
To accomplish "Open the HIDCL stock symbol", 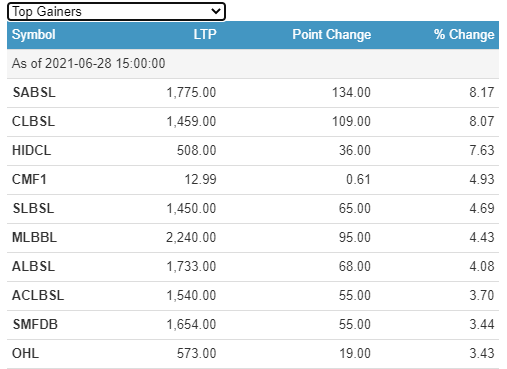I will (x=31, y=150).
